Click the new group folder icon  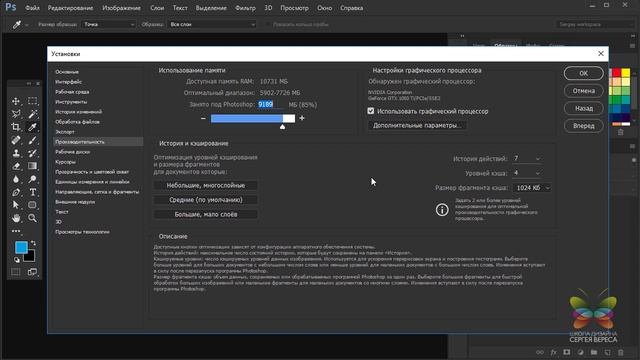[594, 352]
